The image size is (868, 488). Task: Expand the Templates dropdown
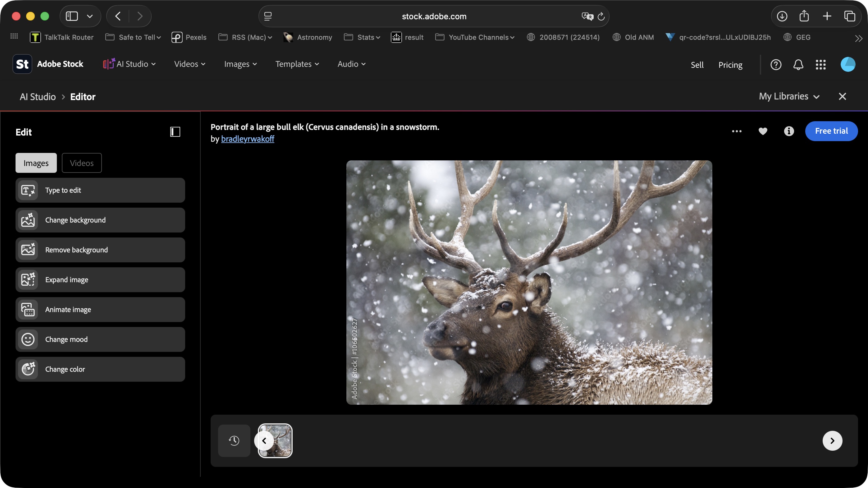[x=297, y=64]
